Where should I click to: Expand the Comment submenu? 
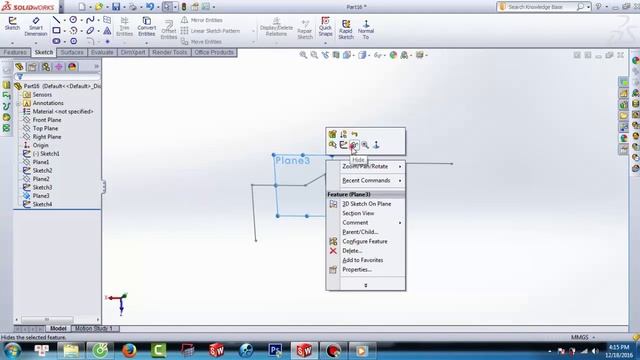pos(366,222)
